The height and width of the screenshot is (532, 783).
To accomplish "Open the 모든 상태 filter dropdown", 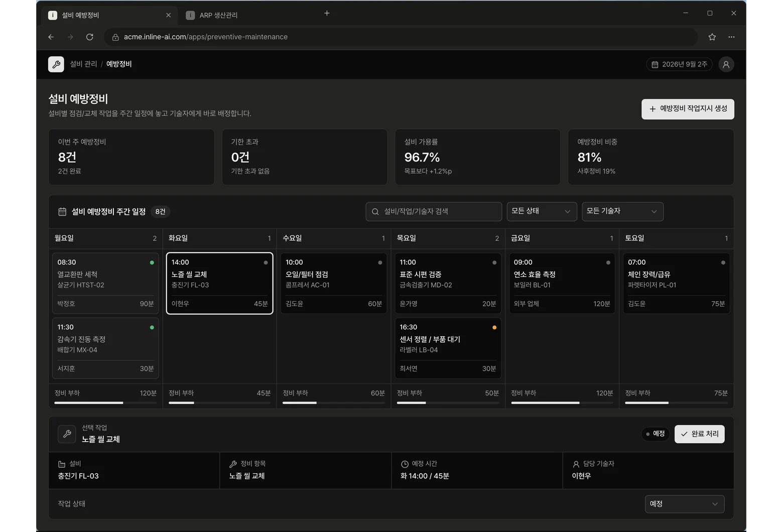I will [x=542, y=211].
